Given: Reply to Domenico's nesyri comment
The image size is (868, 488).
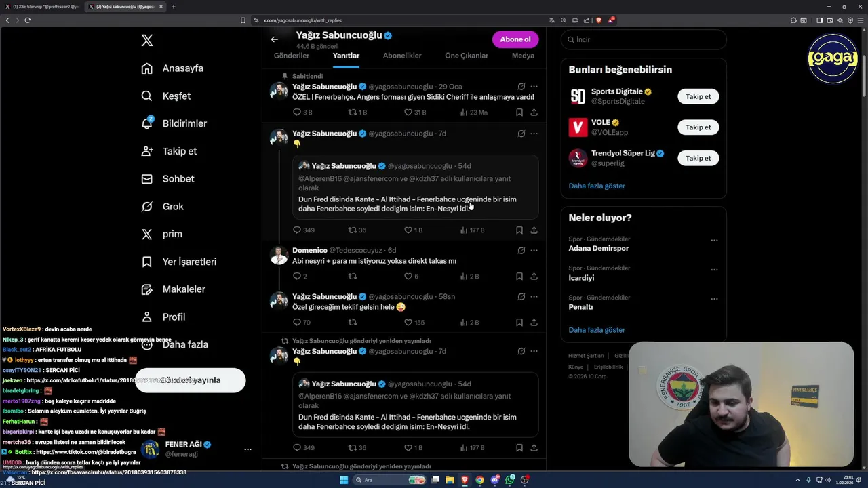Looking at the screenshot, I should pyautogui.click(x=296, y=277).
